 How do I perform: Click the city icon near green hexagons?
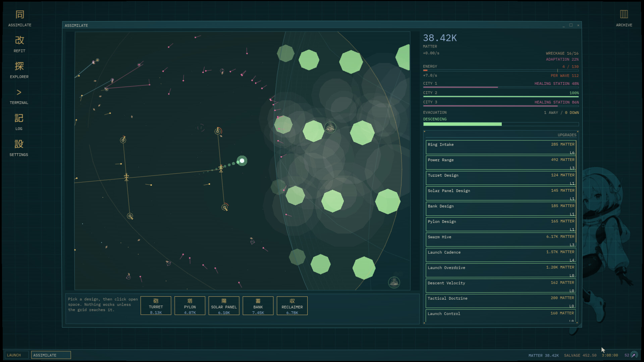pyautogui.click(x=330, y=127)
